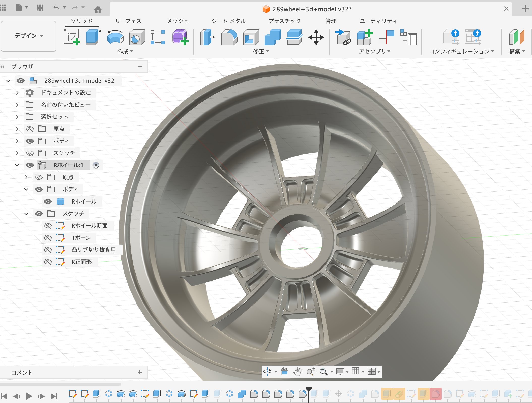The width and height of the screenshot is (532, 403).
Task: Open the デザイン workspace dropdown
Action: pos(28,36)
